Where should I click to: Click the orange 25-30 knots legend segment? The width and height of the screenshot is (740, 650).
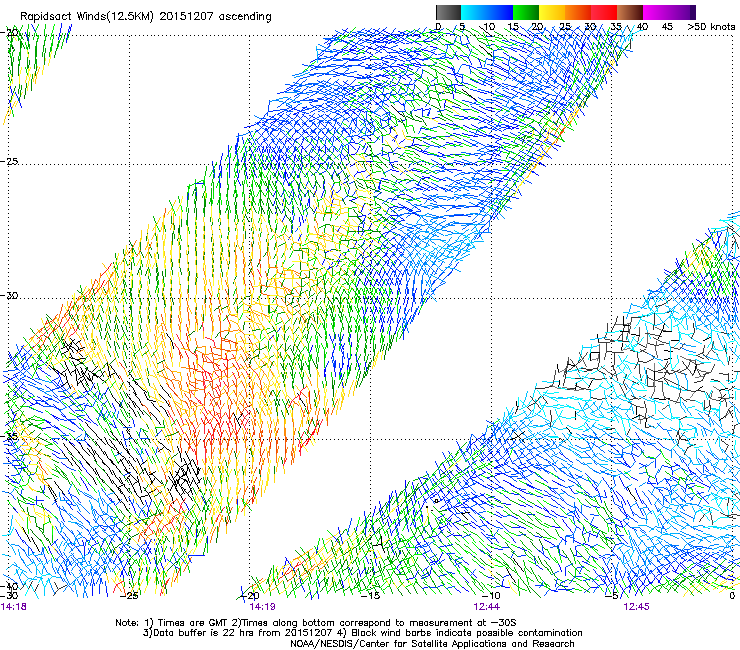(x=578, y=12)
